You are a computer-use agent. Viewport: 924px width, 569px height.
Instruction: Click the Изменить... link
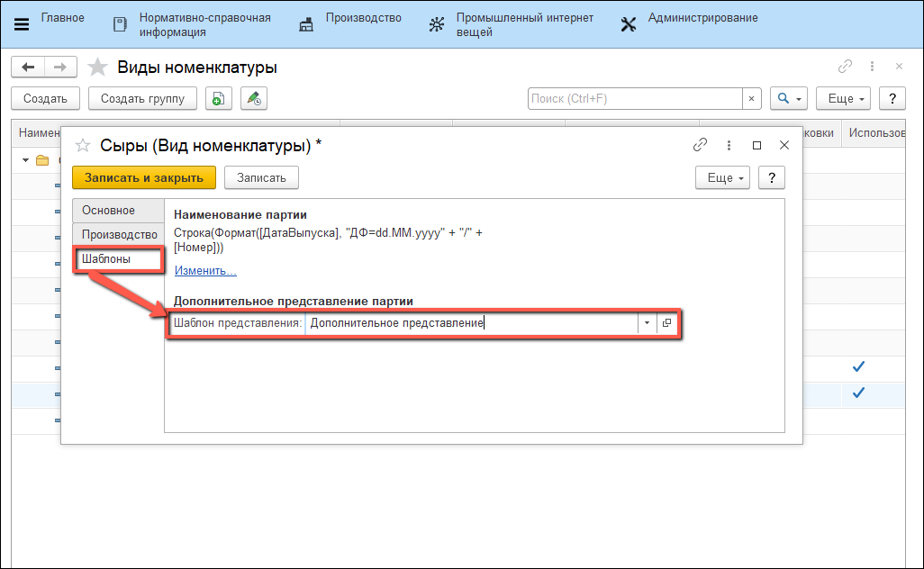(205, 270)
